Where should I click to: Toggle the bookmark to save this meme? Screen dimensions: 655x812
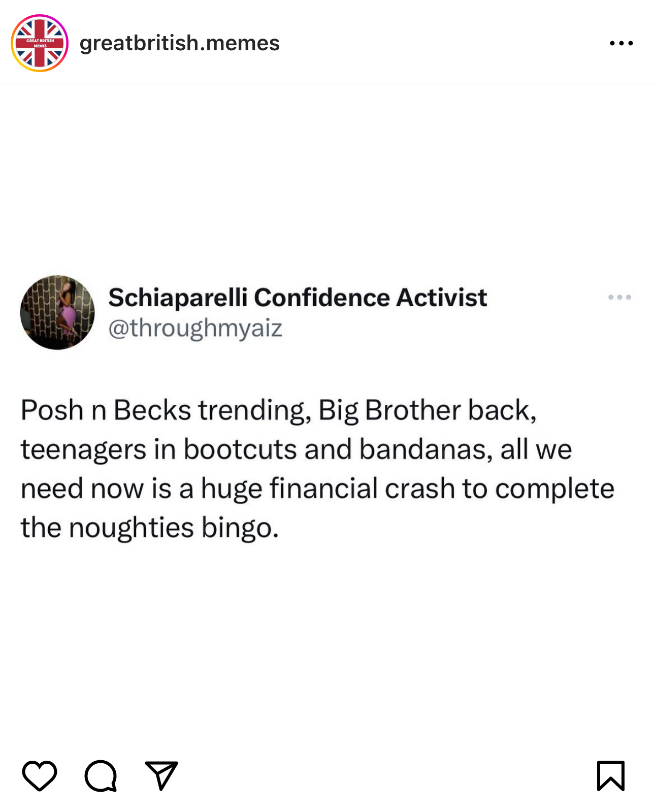click(611, 775)
